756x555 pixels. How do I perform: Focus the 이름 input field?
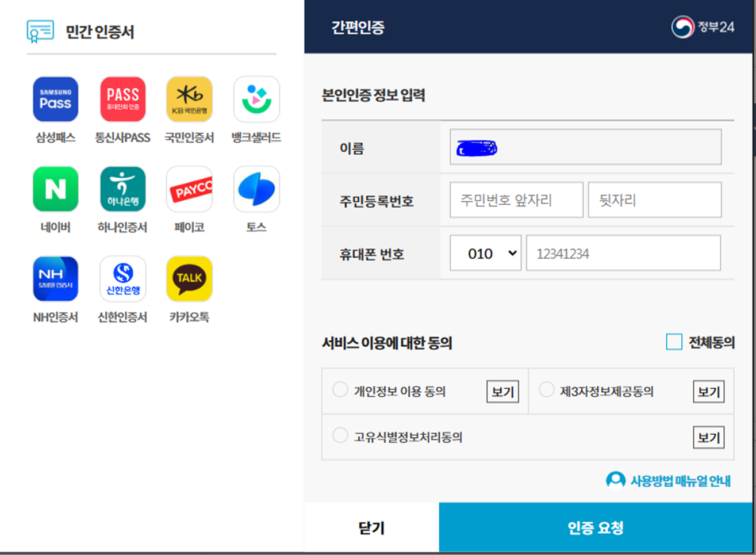pyautogui.click(x=585, y=147)
